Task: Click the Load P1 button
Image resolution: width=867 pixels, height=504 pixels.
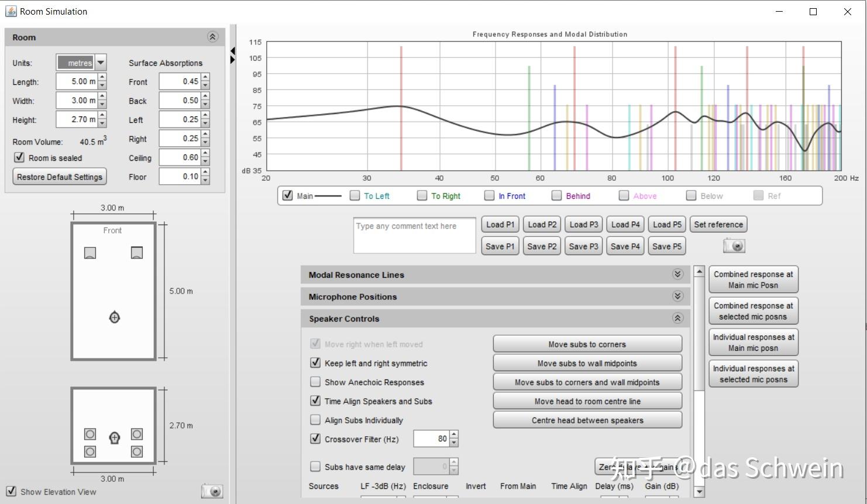Action: [500, 225]
